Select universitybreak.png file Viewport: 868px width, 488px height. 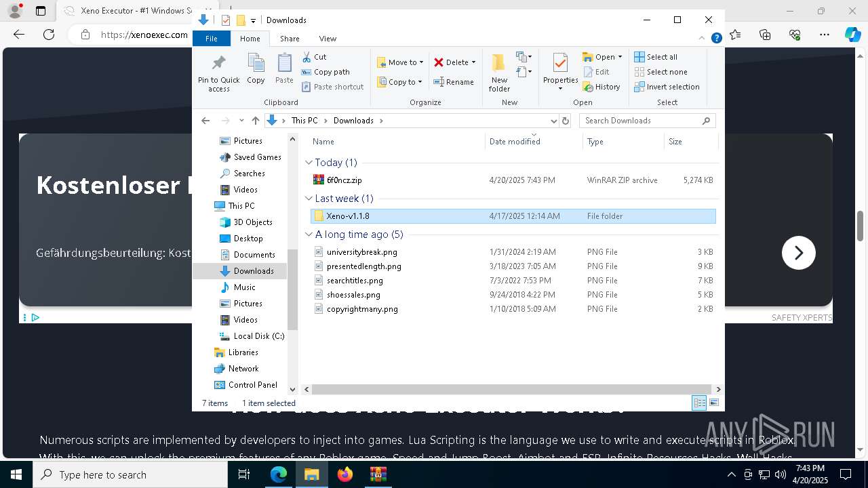pyautogui.click(x=513, y=252)
